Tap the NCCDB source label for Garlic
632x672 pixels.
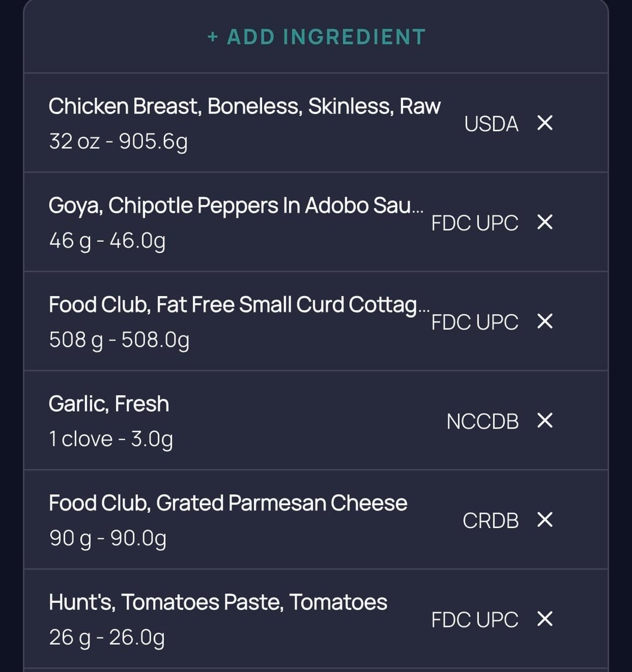tap(482, 421)
